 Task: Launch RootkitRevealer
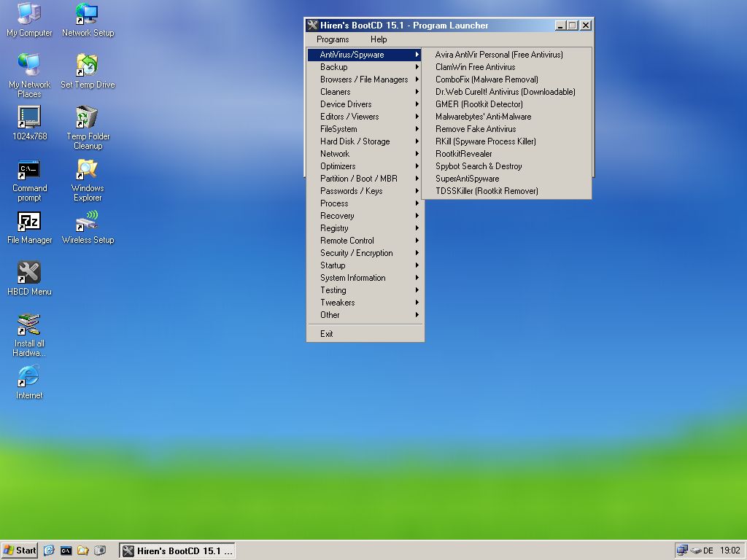tap(506, 154)
